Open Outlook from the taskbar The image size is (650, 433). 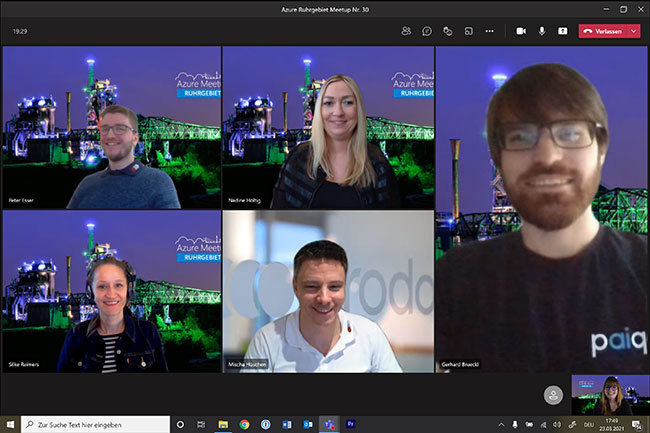coord(308,424)
